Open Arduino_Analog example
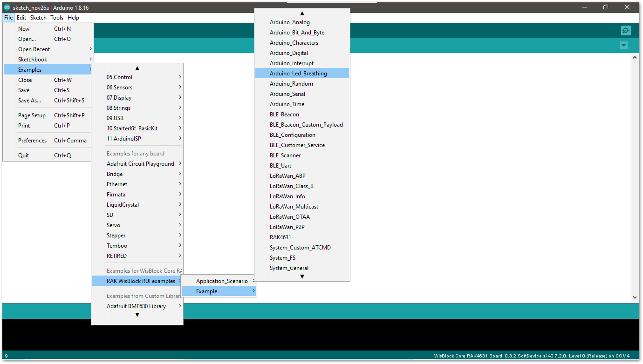Viewport: 643px width, 364px height. 302,22
